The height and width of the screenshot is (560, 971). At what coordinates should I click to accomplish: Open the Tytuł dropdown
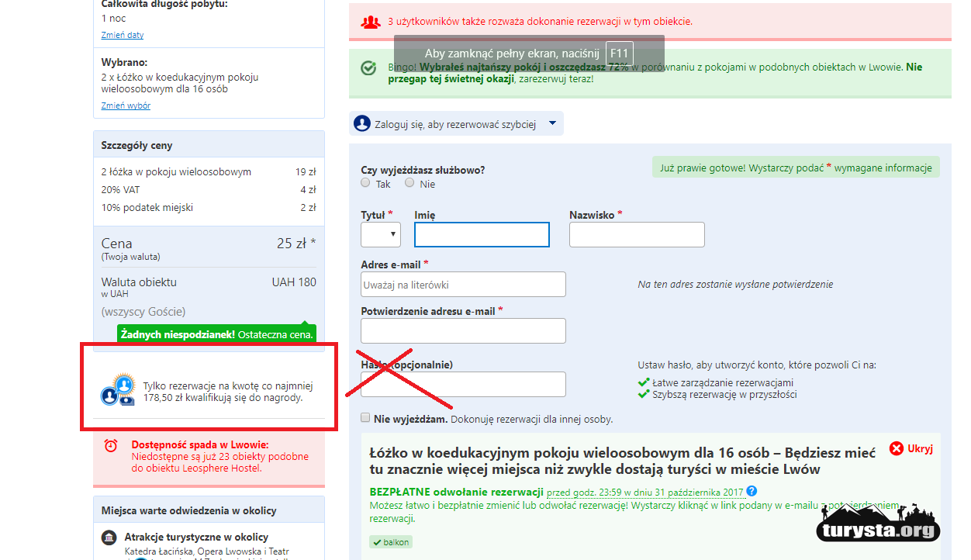click(x=381, y=234)
